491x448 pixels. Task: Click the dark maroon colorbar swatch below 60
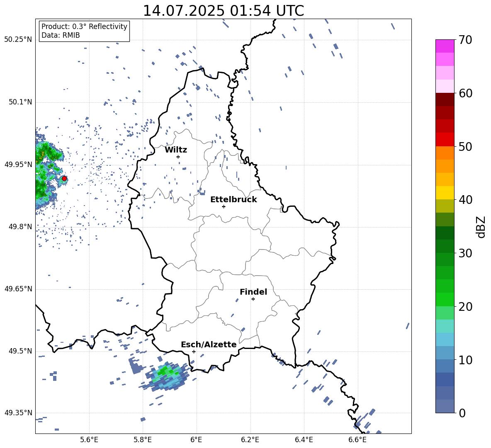click(x=445, y=99)
